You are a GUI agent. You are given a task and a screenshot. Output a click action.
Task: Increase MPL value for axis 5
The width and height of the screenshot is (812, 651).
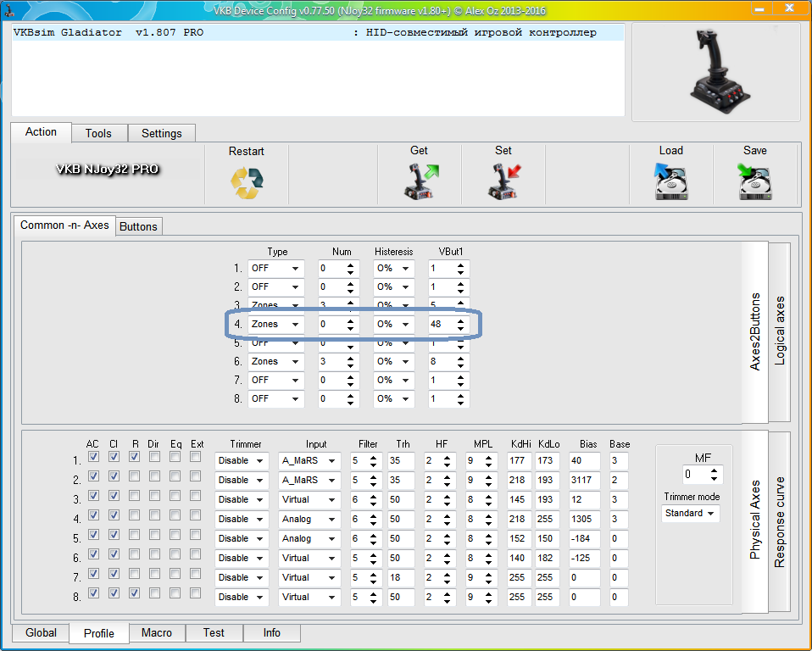coord(488,536)
